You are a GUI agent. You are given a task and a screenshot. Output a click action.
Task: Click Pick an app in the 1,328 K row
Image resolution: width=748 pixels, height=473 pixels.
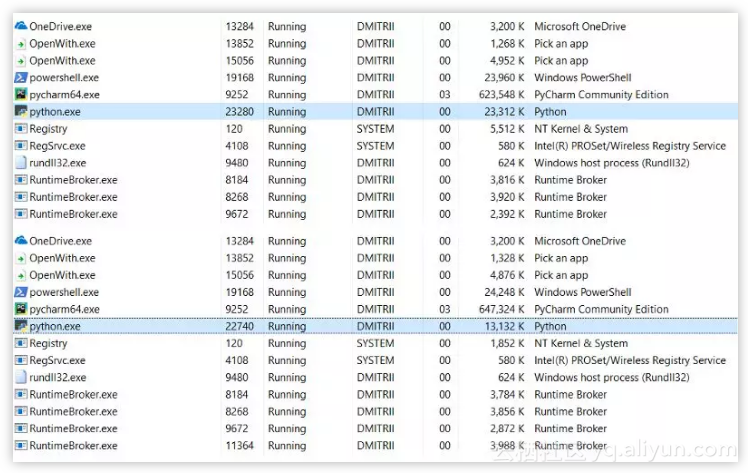tap(561, 258)
